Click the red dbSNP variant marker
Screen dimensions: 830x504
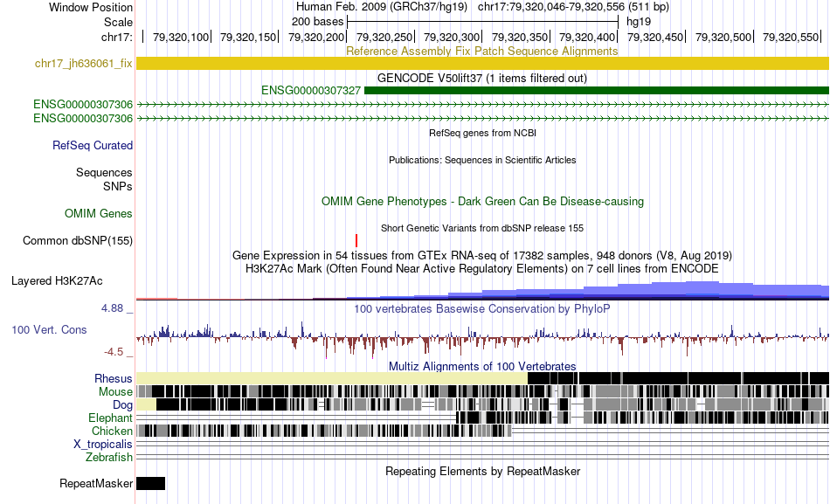click(356, 240)
